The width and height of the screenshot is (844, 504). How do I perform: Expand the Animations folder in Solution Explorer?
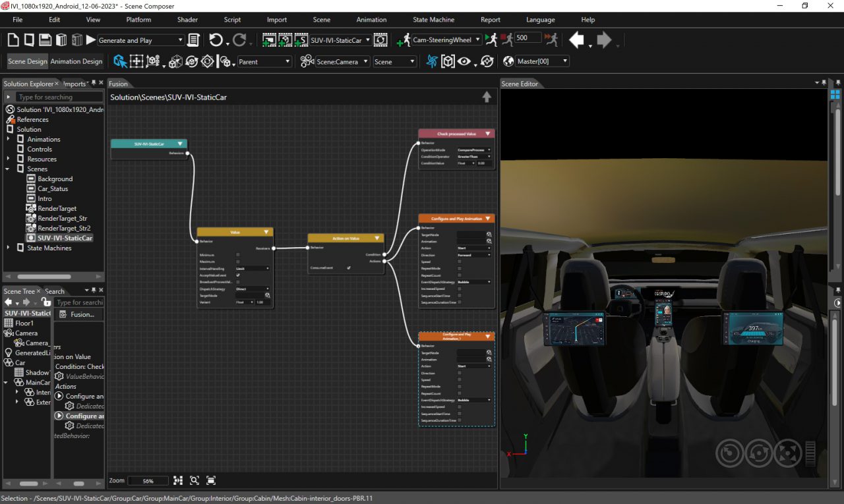[x=9, y=139]
